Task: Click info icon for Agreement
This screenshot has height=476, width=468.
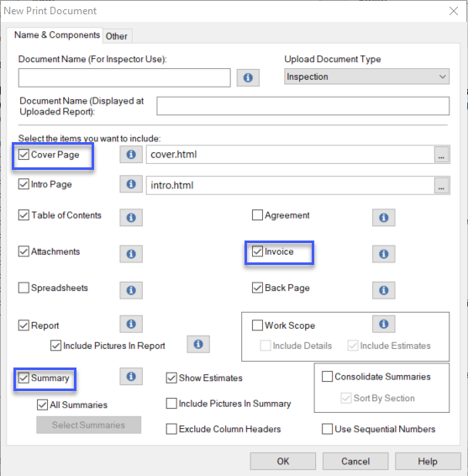Action: point(384,218)
